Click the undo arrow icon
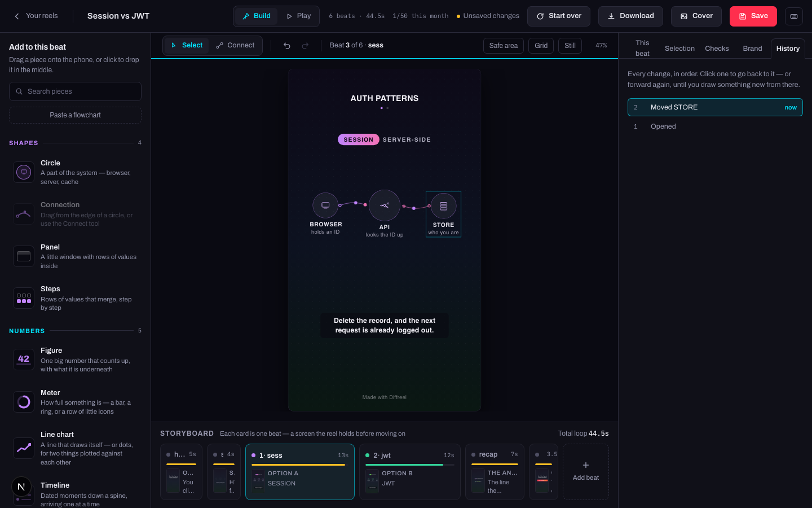 tap(287, 46)
